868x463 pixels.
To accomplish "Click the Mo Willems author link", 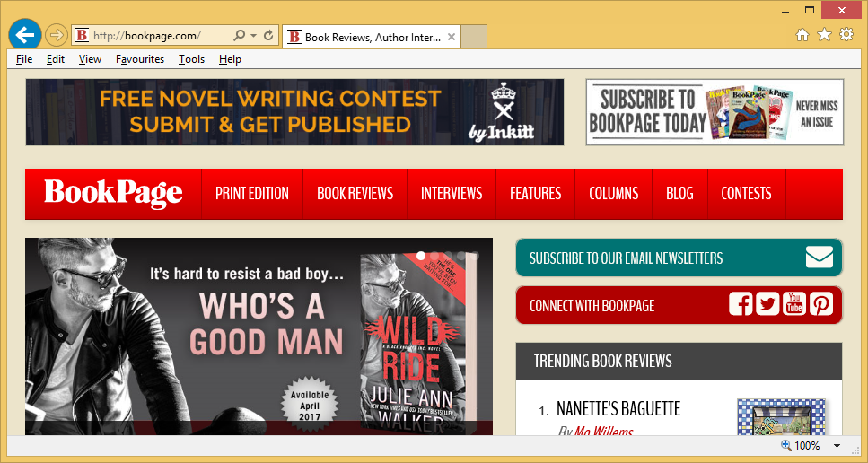I will (603, 431).
